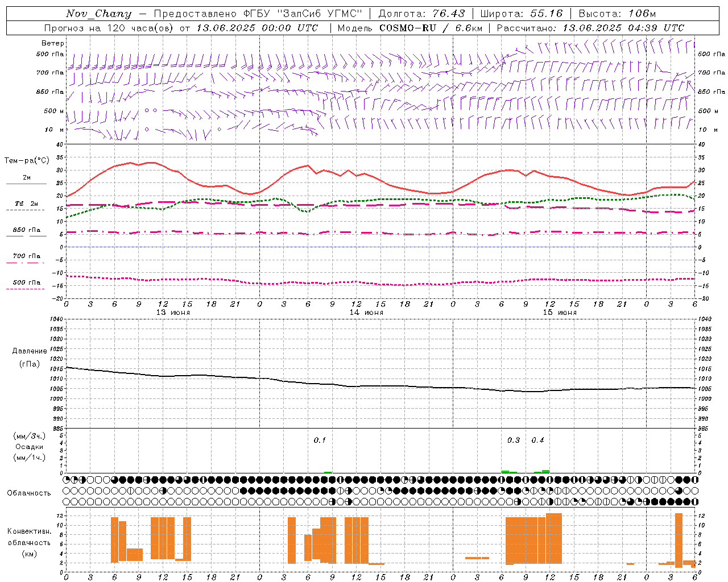Click the Ветер panel label

pos(53,43)
